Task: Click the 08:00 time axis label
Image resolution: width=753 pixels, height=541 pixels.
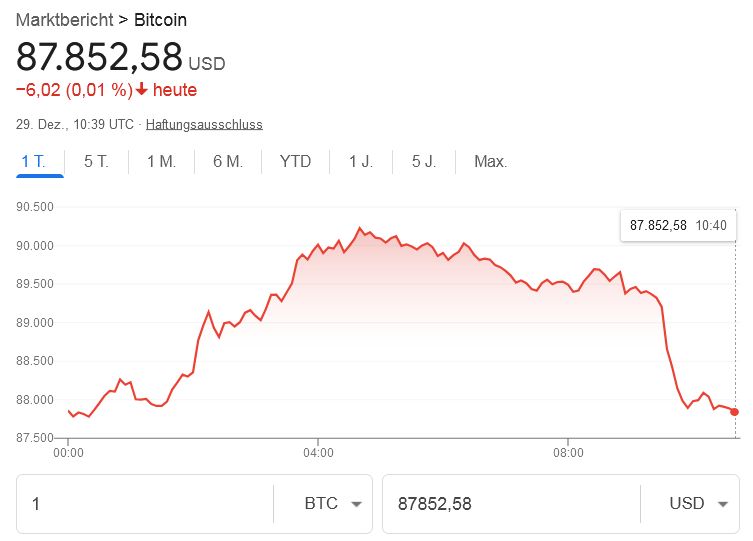Action: [568, 453]
